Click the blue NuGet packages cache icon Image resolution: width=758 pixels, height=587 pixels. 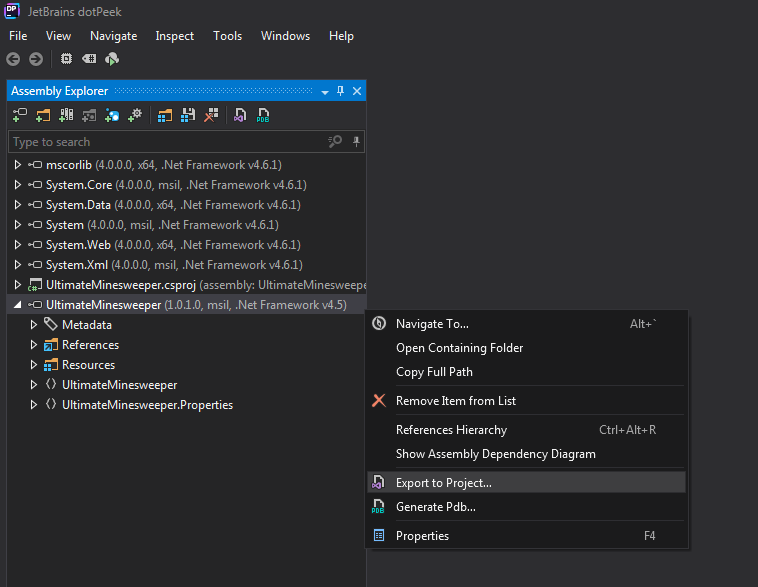pyautogui.click(x=112, y=115)
